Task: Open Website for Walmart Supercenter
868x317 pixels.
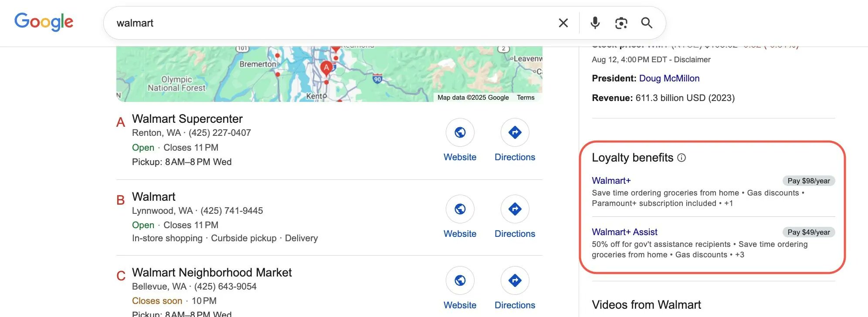Action: pos(460,132)
